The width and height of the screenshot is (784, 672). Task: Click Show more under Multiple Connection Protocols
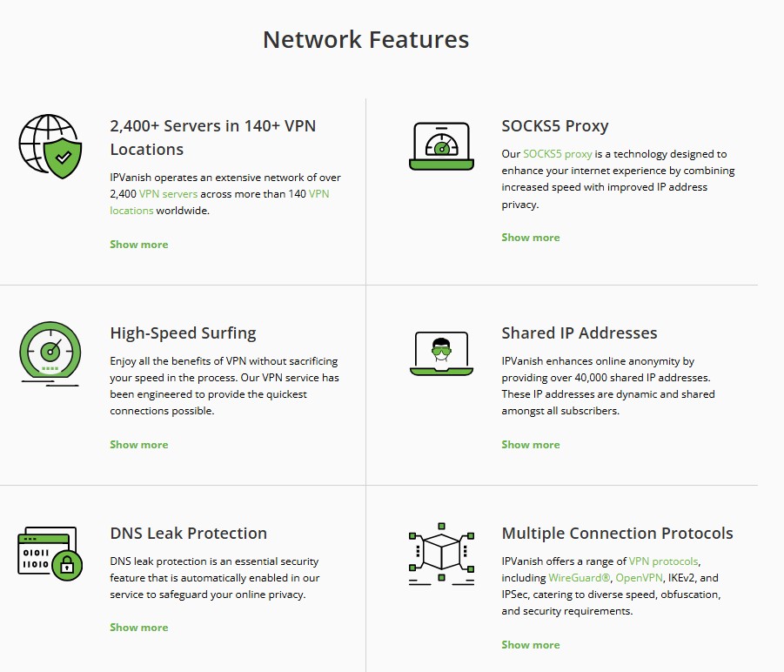click(x=530, y=644)
